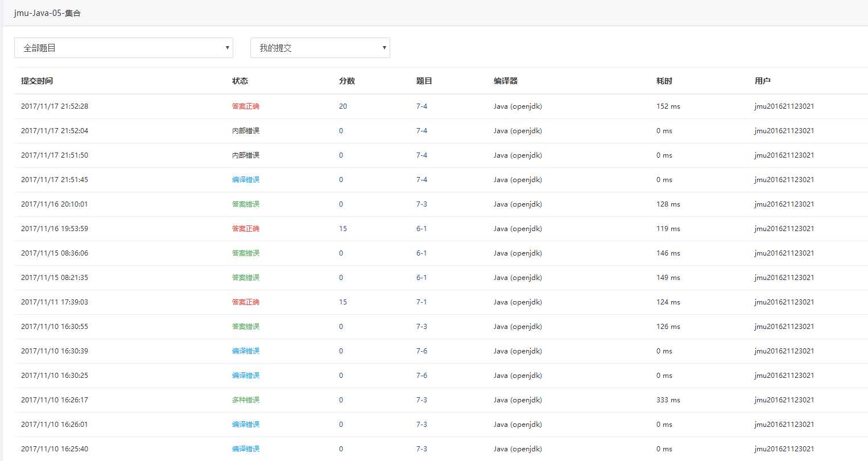Click the 分数 column header
Viewport: 868px width, 461px height.
click(x=347, y=81)
